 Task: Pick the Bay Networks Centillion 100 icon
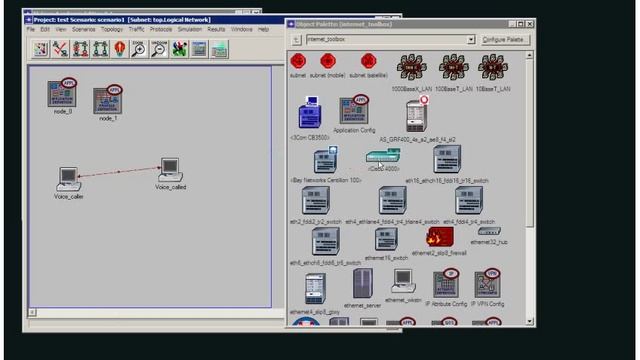click(325, 160)
